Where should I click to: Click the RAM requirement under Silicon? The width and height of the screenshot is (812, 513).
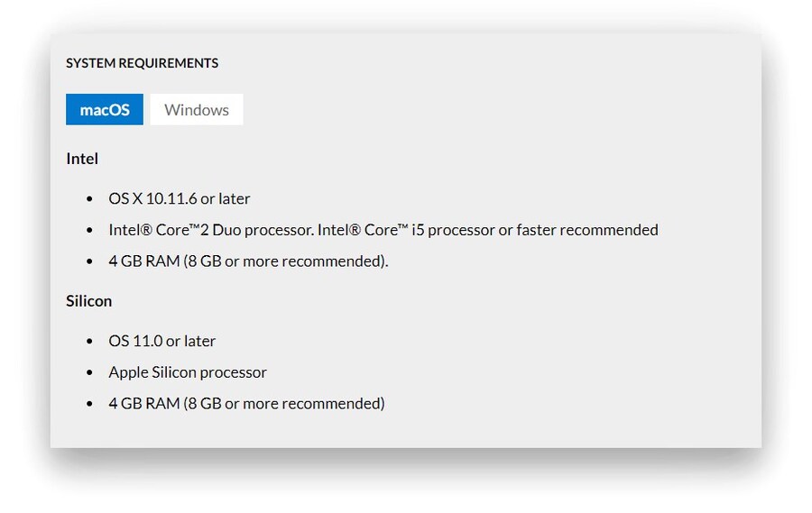click(x=246, y=403)
